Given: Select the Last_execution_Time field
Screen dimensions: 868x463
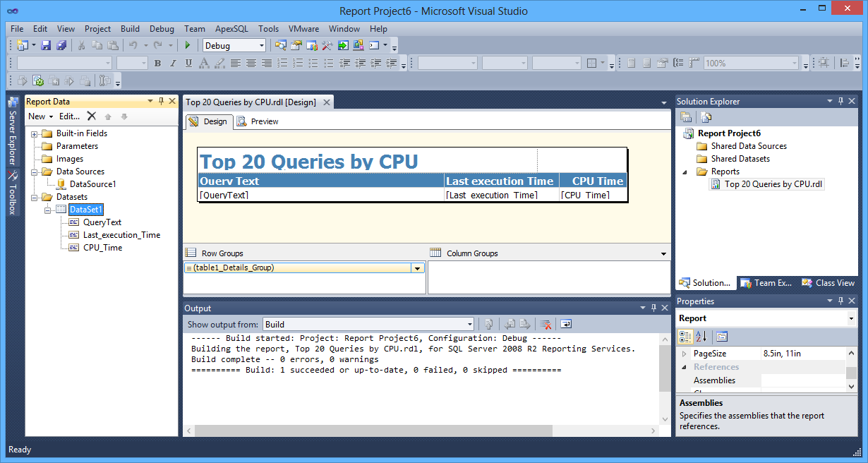Looking at the screenshot, I should [x=121, y=235].
